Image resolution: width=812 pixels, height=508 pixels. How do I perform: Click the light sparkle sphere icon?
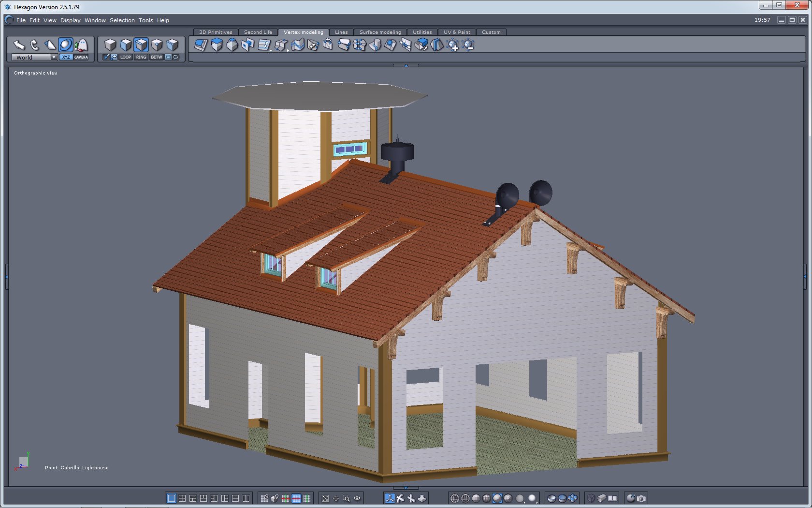[631, 498]
